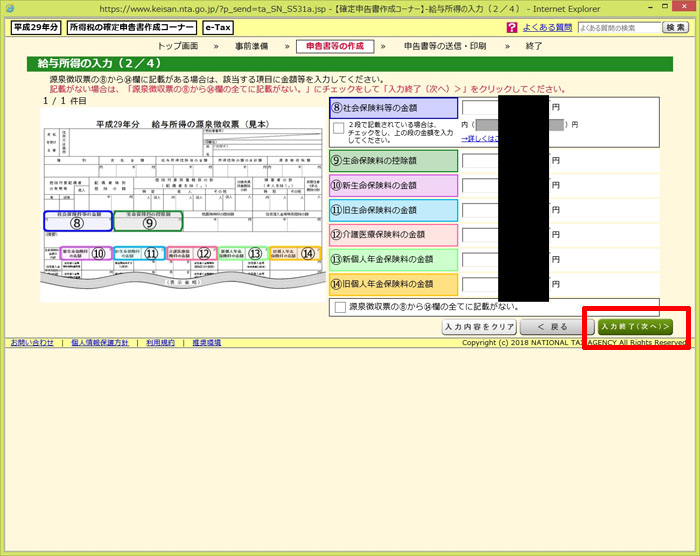Maximize the Internet Explorer window
The height and width of the screenshot is (556, 700).
(x=665, y=6)
